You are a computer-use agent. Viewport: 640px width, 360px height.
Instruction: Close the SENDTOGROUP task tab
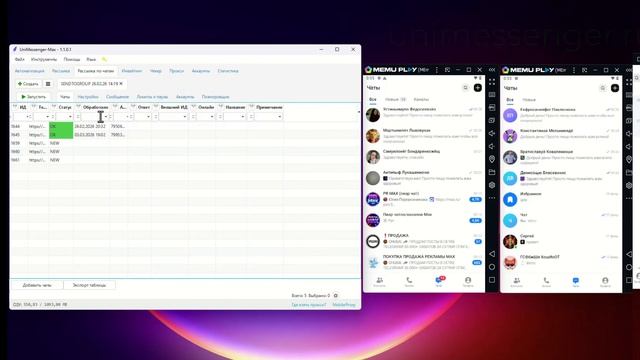[121, 84]
